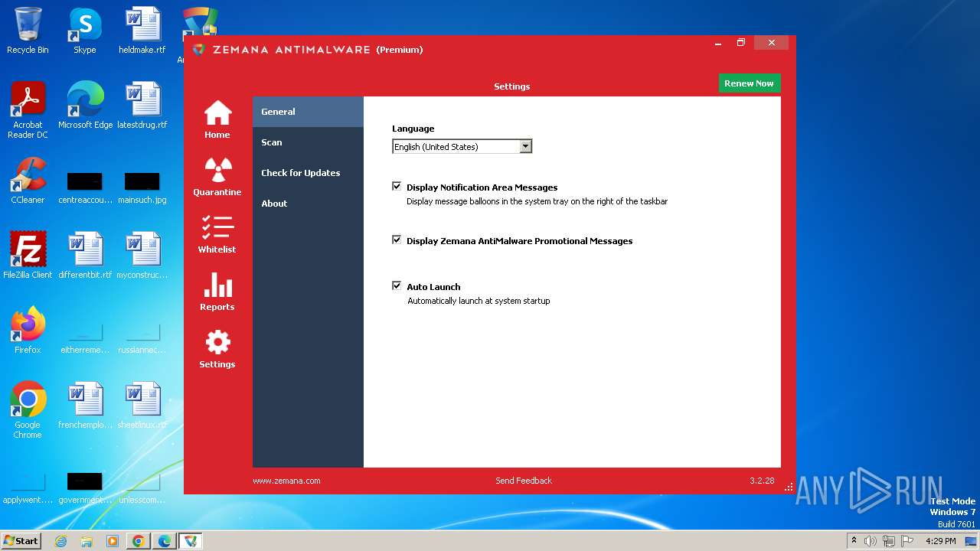Screen dimensions: 980x551
Task: Show hidden tray icons arrow
Action: click(854, 541)
